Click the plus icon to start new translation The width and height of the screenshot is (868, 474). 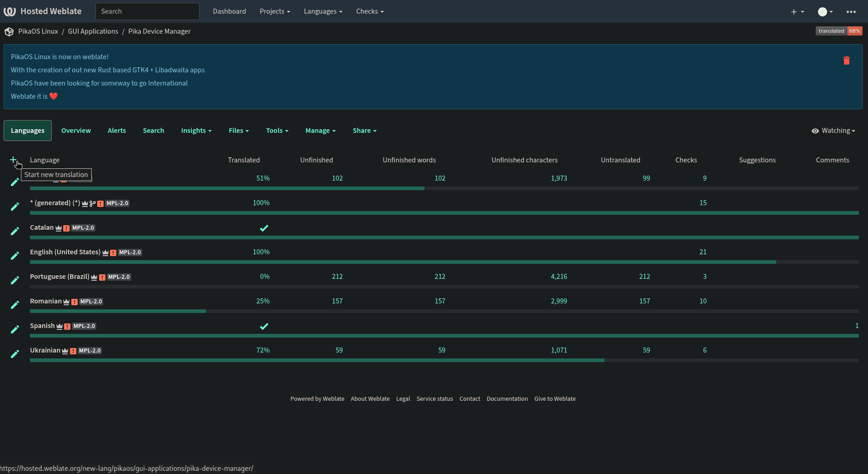click(x=13, y=160)
